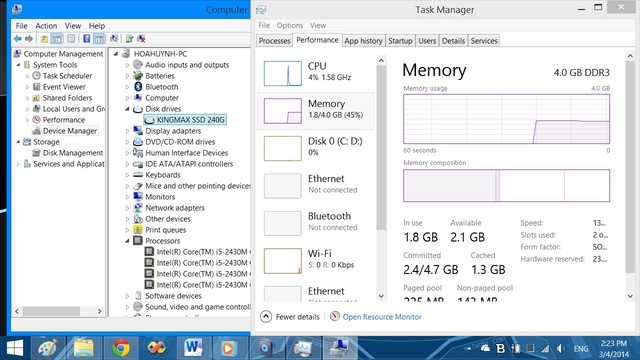This screenshot has height=360, width=640.
Task: Click the Memory usage graph
Action: tap(507, 119)
